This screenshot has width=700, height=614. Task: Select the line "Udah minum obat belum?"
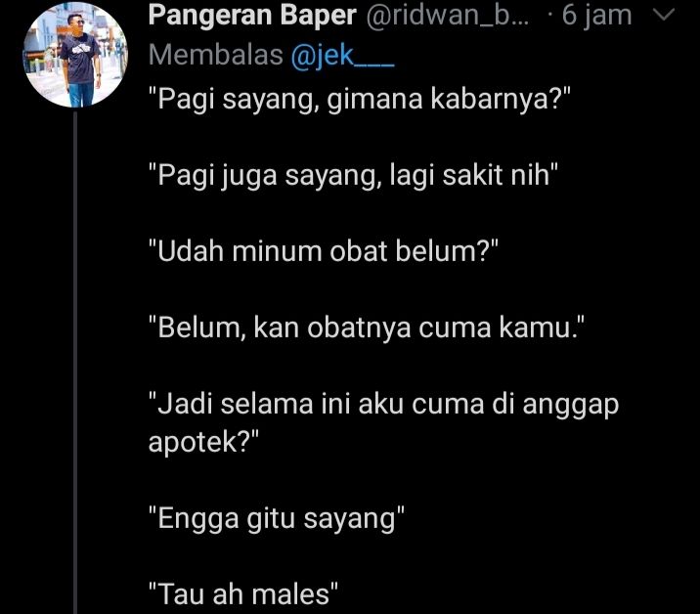click(324, 251)
